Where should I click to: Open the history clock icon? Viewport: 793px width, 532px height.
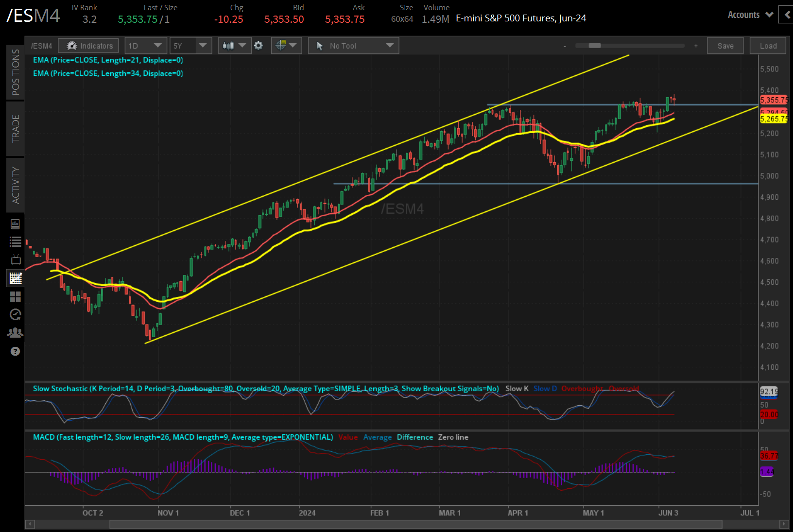pyautogui.click(x=15, y=314)
